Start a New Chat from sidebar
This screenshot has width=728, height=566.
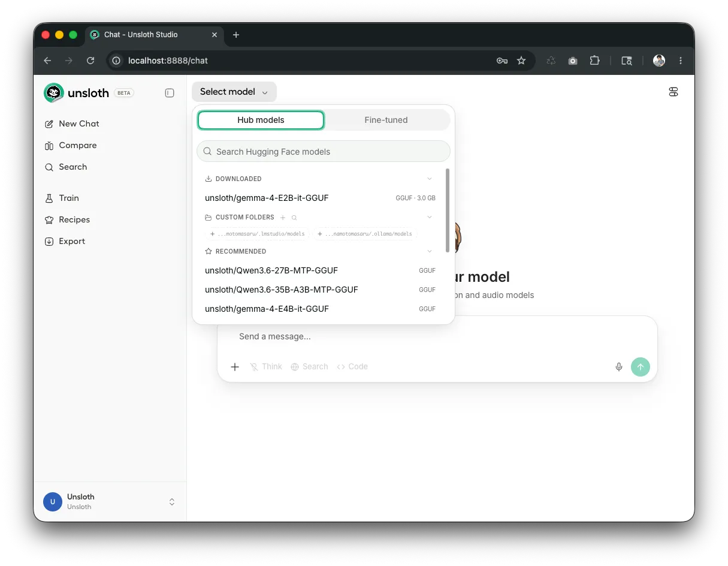point(72,124)
